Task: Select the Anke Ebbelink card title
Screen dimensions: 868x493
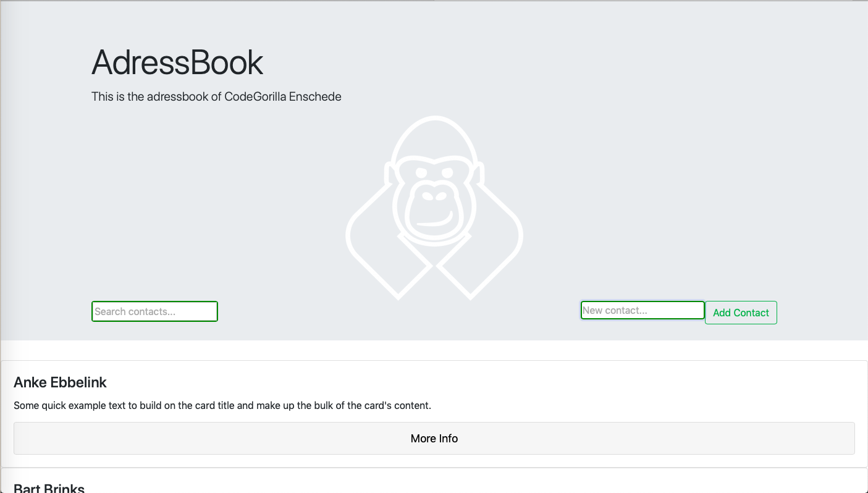Action: coord(60,382)
